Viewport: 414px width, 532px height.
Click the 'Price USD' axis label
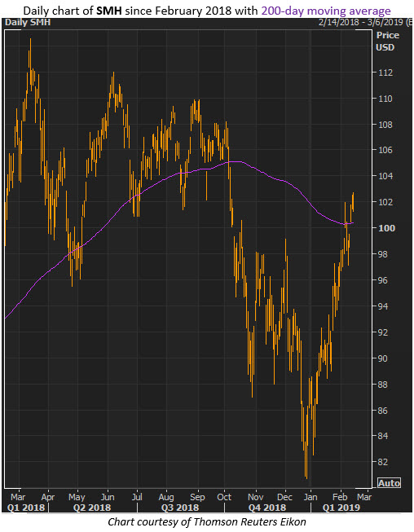click(388, 41)
